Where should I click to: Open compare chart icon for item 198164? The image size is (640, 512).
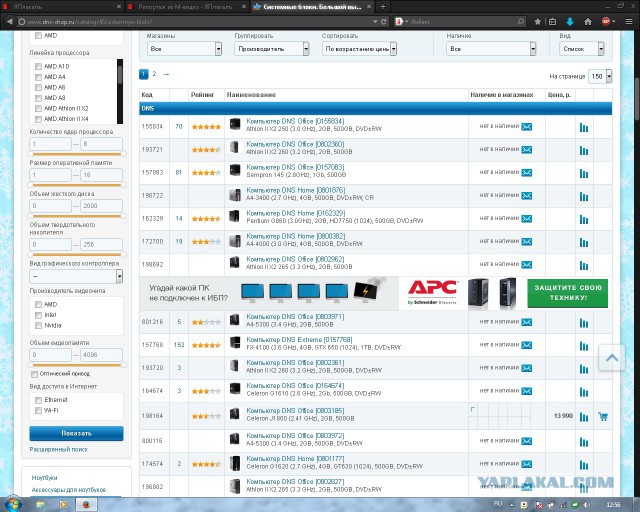pyautogui.click(x=584, y=417)
